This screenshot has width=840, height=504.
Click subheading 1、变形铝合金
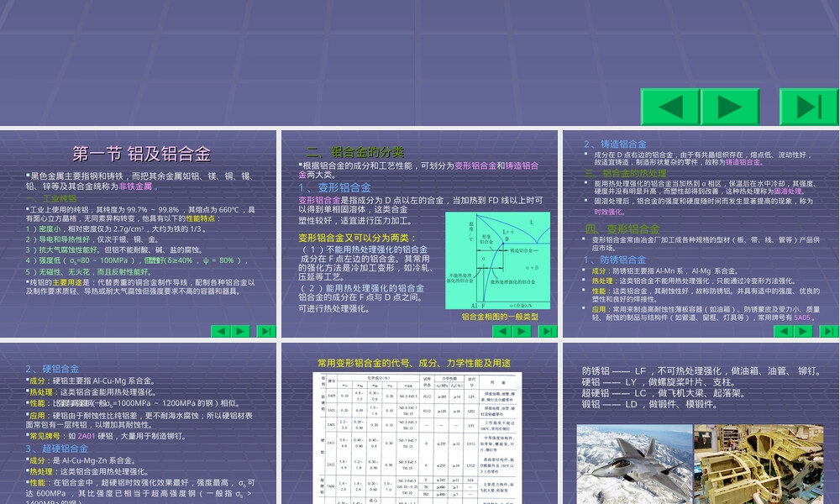tap(335, 187)
